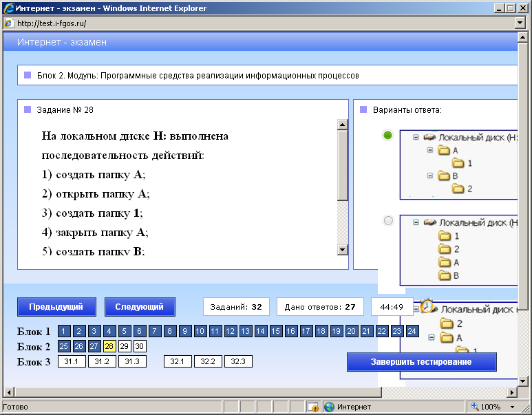Collapse folder A node in third answer
532x415 pixels.
[x=432, y=338]
